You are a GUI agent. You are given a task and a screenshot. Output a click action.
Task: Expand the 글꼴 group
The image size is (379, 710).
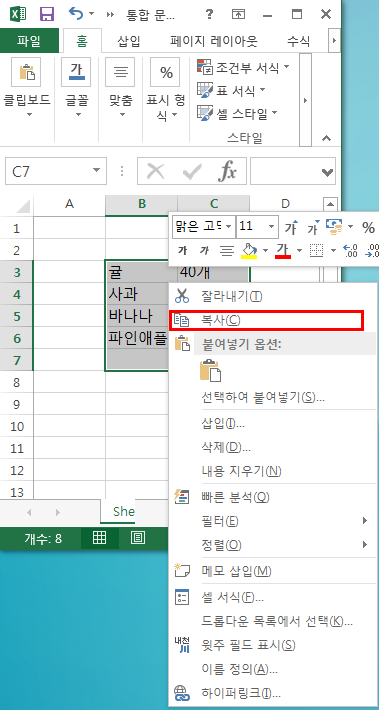coord(76,88)
